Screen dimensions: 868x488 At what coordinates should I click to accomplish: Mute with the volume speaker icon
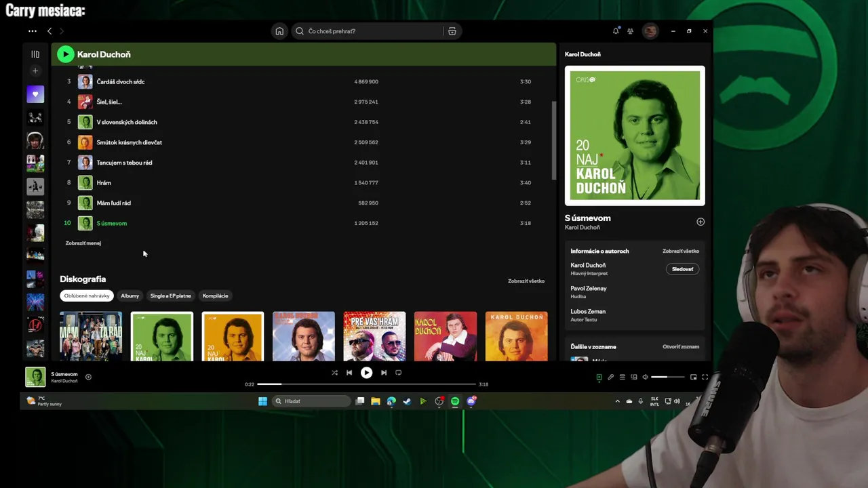tap(646, 377)
